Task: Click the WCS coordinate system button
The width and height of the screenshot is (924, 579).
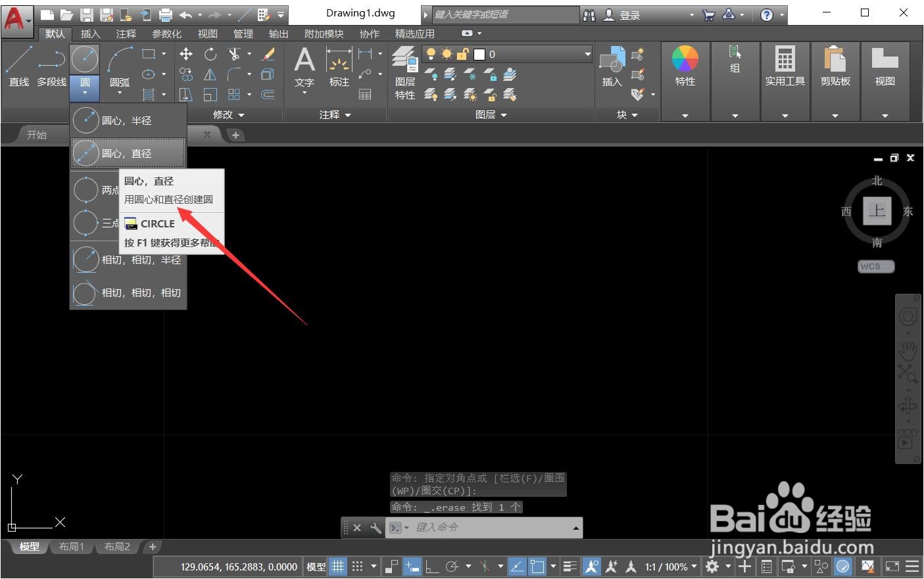Action: coord(876,266)
